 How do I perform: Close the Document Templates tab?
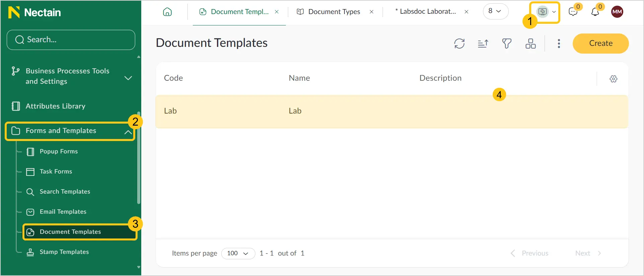coord(277,12)
